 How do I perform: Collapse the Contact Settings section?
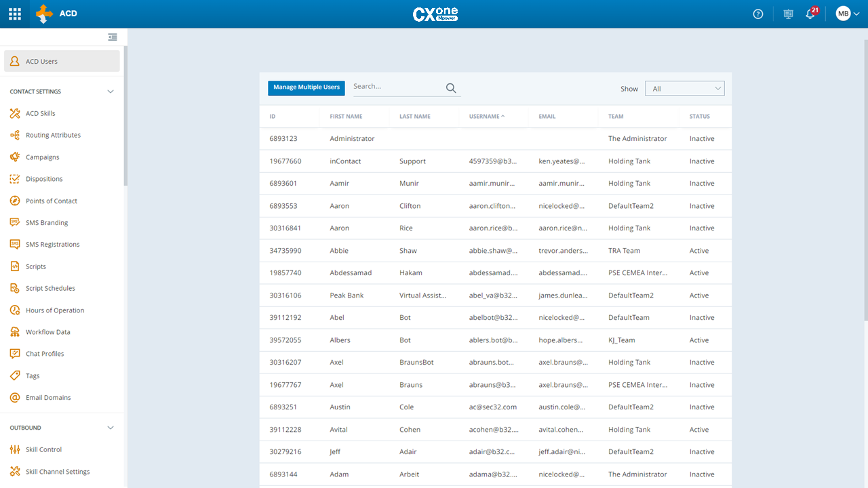pyautogui.click(x=111, y=91)
